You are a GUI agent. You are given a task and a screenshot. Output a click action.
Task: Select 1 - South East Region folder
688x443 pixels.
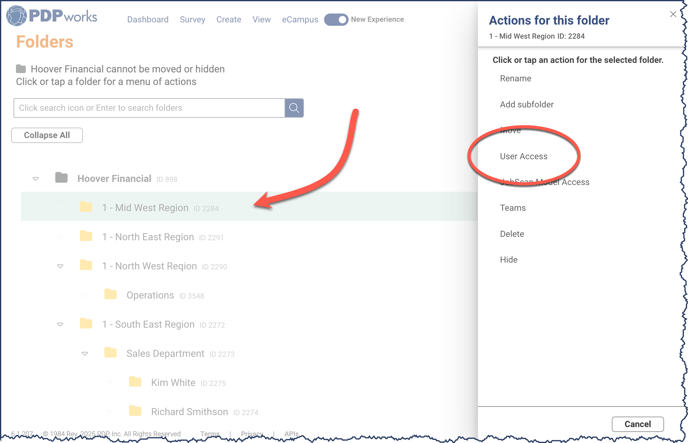point(148,324)
